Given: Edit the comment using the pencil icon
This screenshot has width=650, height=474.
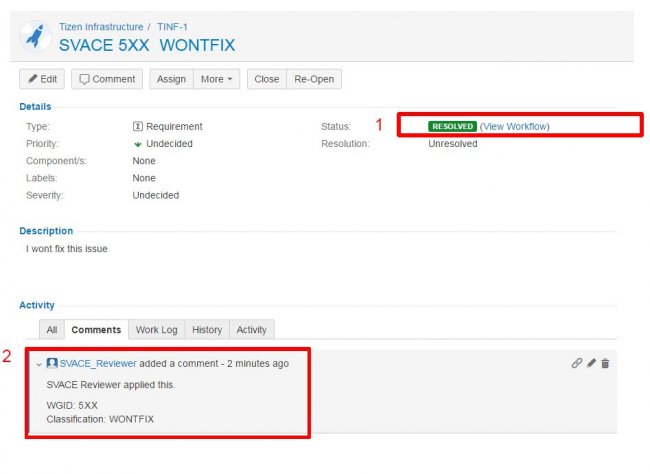Looking at the screenshot, I should click(591, 363).
